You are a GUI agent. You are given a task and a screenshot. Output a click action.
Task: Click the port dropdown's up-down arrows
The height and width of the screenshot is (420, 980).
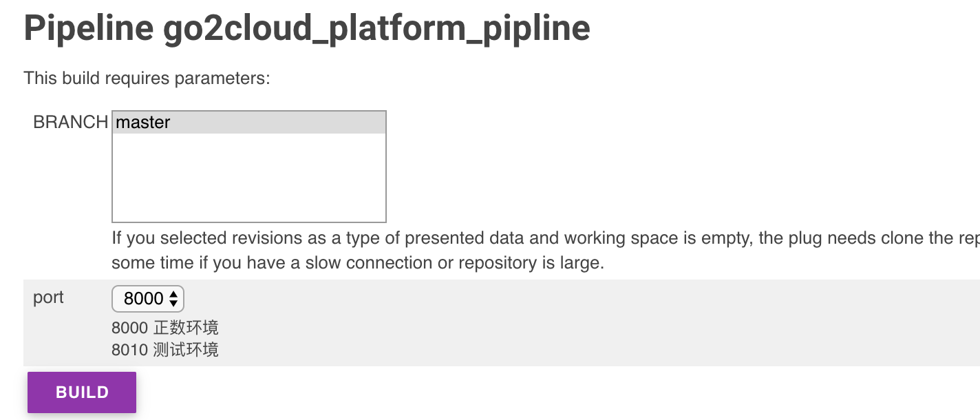(173, 298)
